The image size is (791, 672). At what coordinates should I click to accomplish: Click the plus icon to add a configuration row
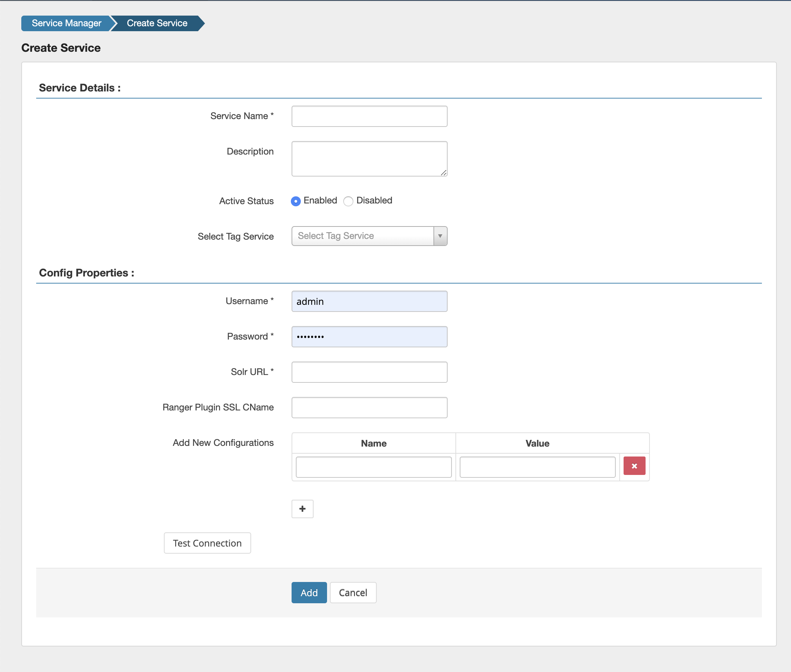point(302,509)
